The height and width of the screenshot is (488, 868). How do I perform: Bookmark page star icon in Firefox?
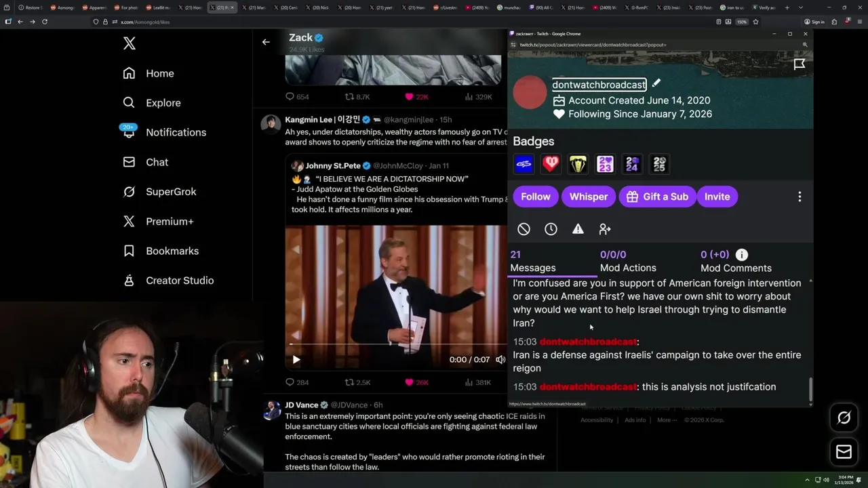[755, 22]
